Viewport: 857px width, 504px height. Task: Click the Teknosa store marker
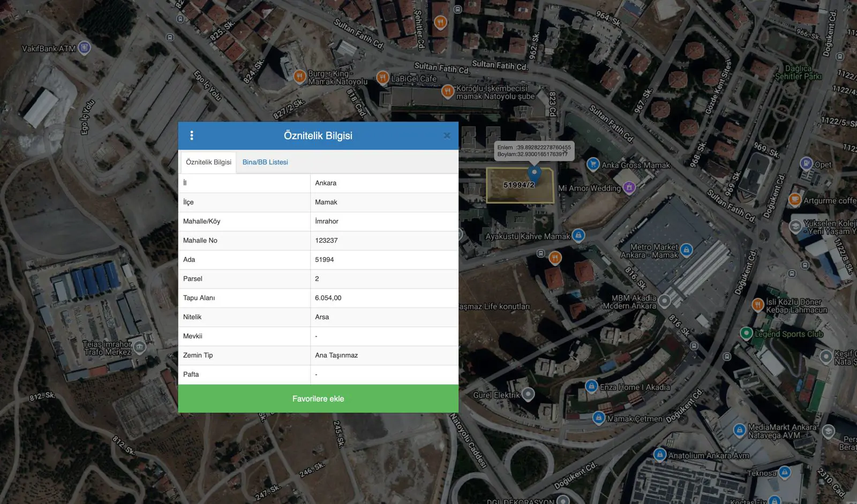tap(785, 472)
